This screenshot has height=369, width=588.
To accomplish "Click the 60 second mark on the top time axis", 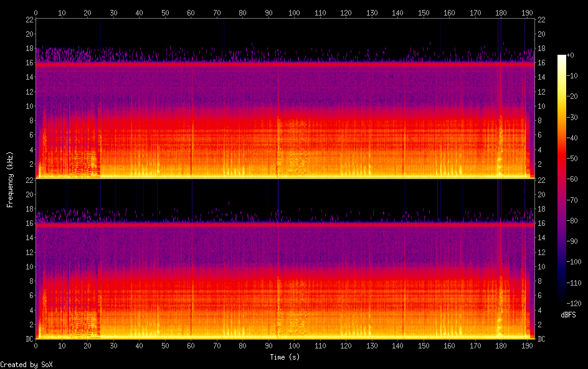I will 191,12.
